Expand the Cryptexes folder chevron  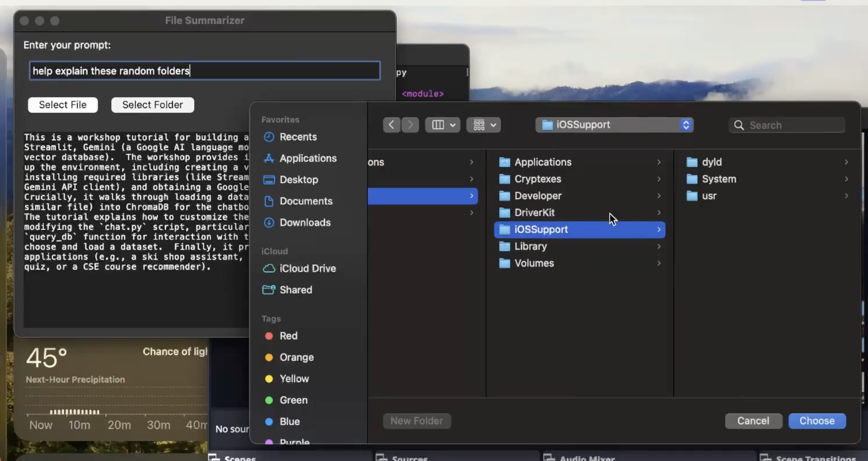pos(659,179)
